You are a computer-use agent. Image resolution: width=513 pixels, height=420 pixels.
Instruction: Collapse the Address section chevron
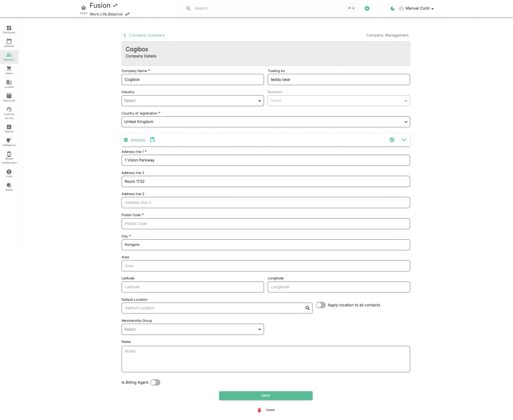click(x=404, y=140)
